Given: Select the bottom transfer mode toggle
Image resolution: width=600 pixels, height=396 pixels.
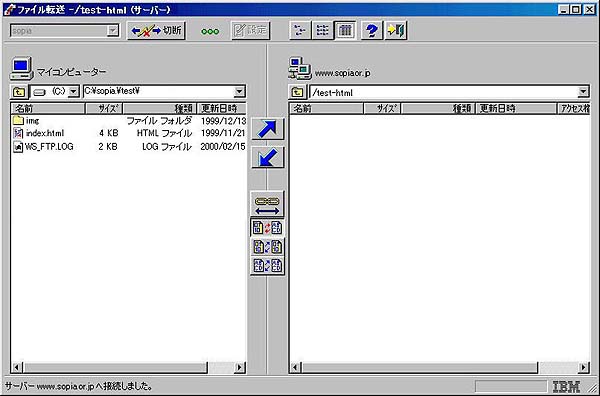Looking at the screenshot, I should click(267, 266).
